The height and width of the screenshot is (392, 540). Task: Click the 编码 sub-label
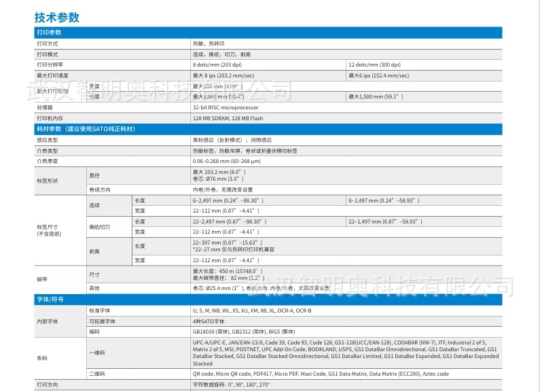[x=94, y=332]
